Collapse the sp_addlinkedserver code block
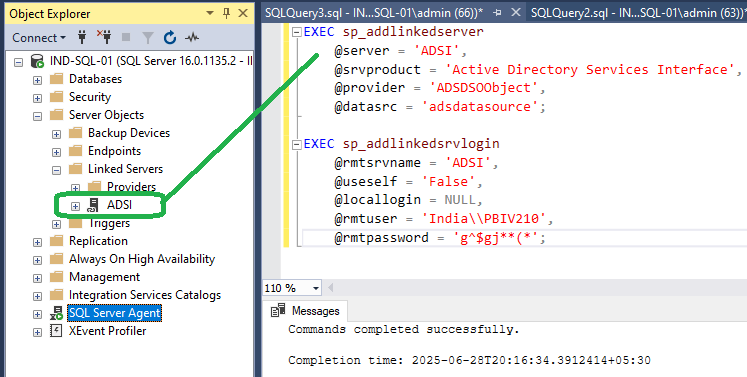This screenshot has height=377, width=747. pyautogui.click(x=297, y=32)
